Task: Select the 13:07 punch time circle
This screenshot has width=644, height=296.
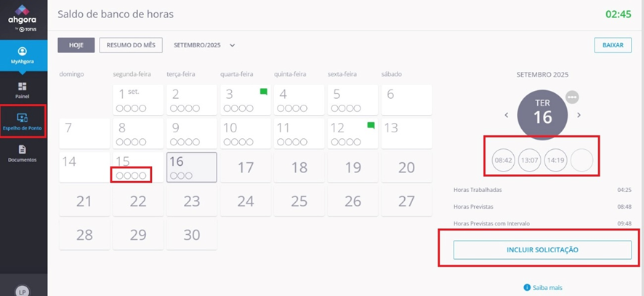Action: point(529,159)
